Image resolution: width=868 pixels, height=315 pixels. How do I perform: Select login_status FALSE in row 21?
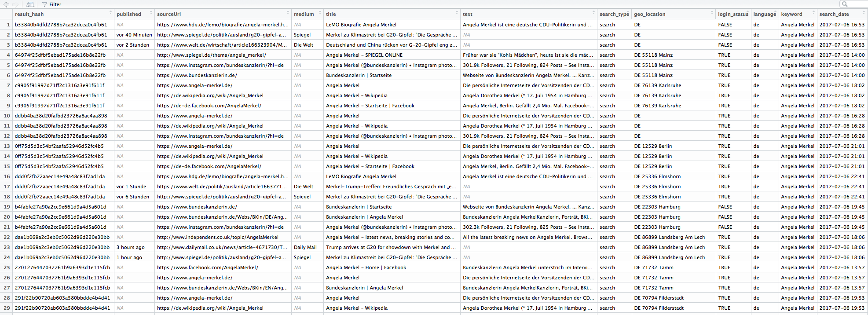click(733, 227)
